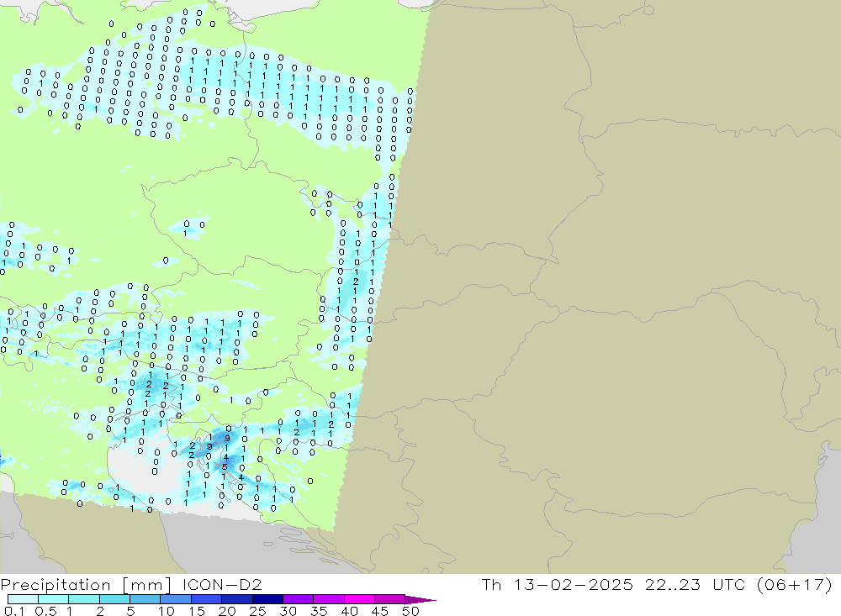Click the 'ICON-D2' model label
Screen dimensions: 841x616
(222, 584)
